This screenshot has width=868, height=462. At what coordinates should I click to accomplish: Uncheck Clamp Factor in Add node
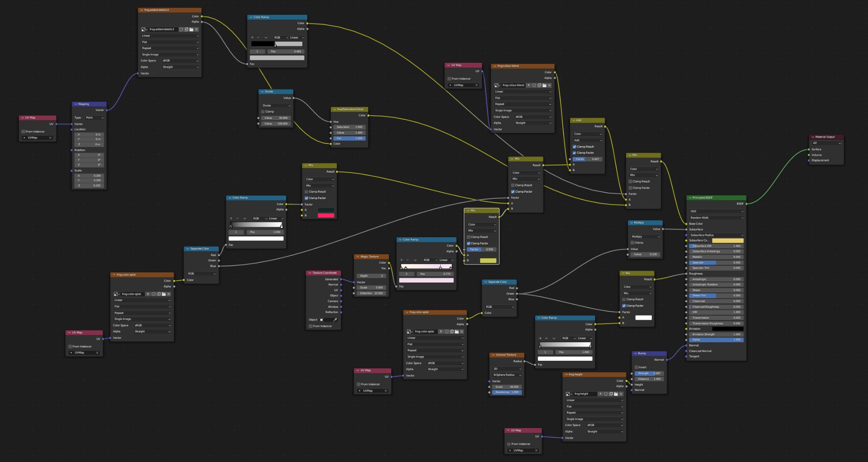574,153
